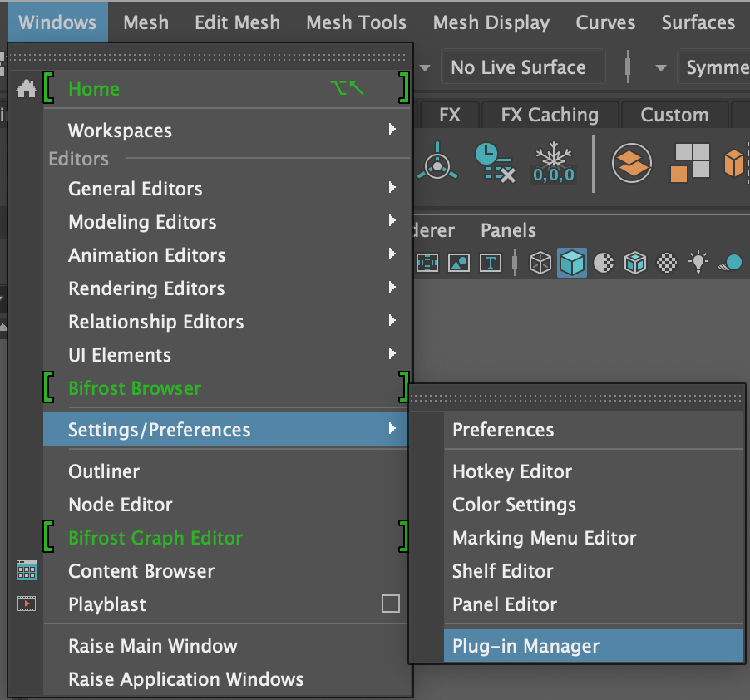750x700 pixels.
Task: Toggle the film gate panel icon
Action: pyautogui.click(x=427, y=263)
